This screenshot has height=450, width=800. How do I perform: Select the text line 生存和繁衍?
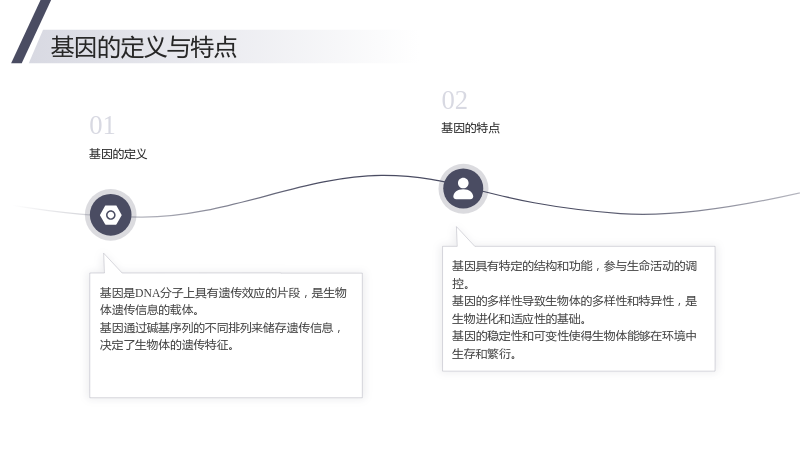coord(484,354)
